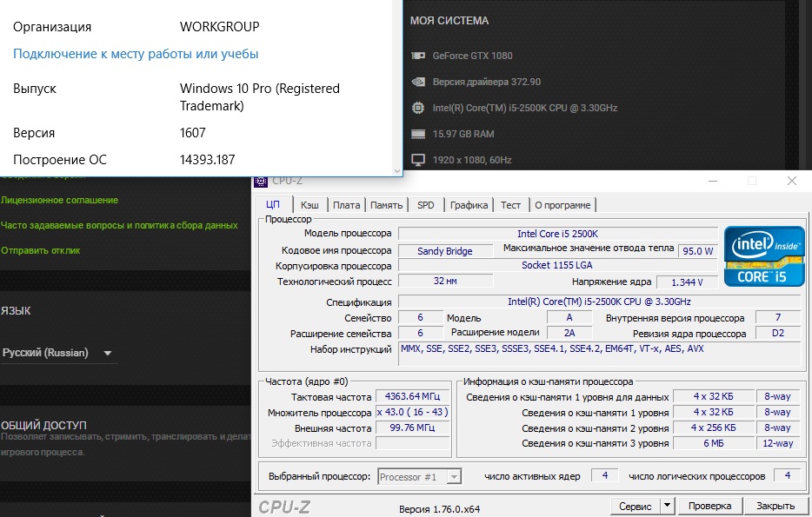Open the Плата tab in CPU-Z
Image resolution: width=812 pixels, height=517 pixels.
[x=346, y=205]
